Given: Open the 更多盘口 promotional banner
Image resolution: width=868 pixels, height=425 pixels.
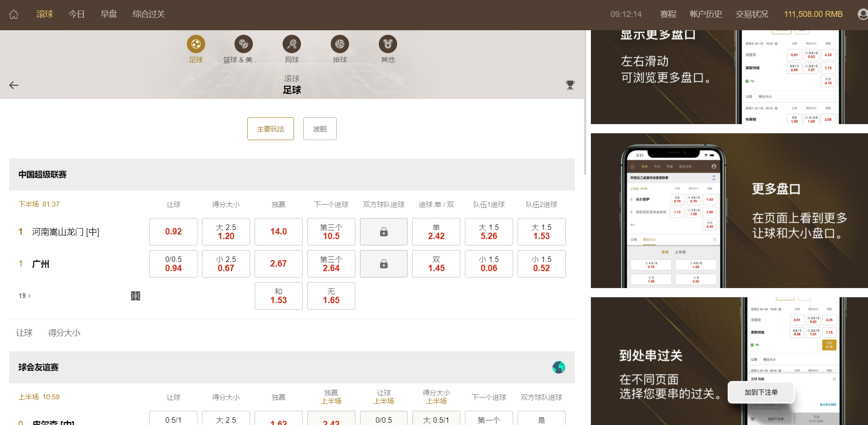Looking at the screenshot, I should [x=729, y=211].
